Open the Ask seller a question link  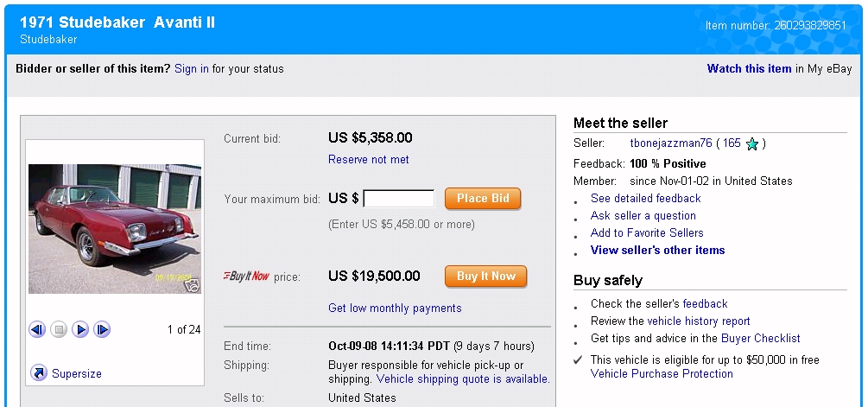[643, 216]
